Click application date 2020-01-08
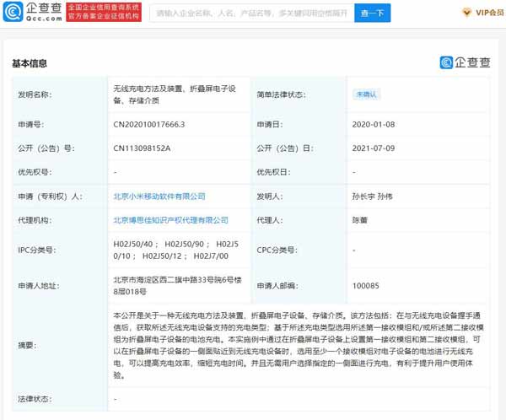Image resolution: width=506 pixels, height=420 pixels. 374,125
